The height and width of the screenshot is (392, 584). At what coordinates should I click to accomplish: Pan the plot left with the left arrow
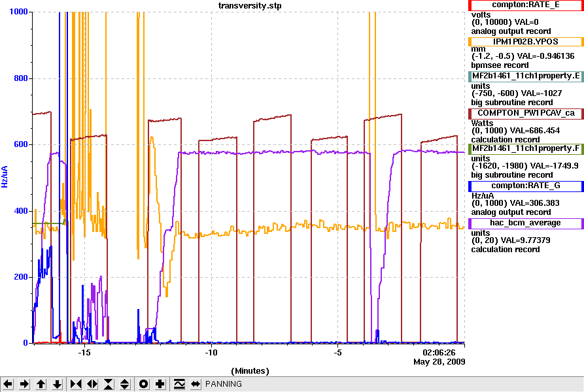8,384
